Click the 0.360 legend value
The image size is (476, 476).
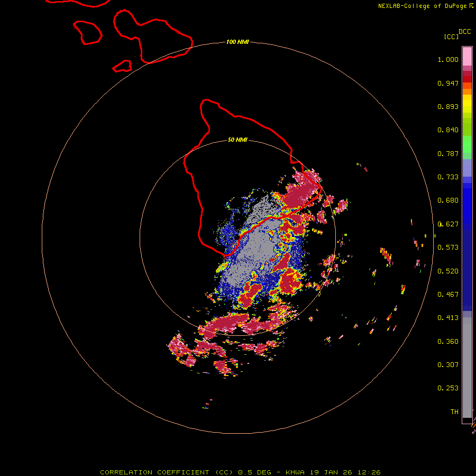coord(448,342)
